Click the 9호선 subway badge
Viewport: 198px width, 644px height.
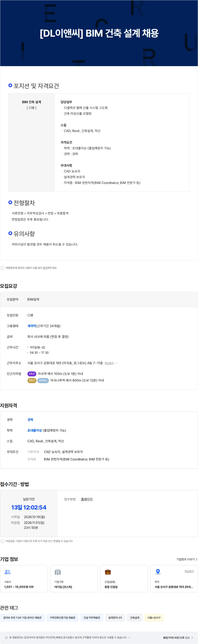[32, 380]
